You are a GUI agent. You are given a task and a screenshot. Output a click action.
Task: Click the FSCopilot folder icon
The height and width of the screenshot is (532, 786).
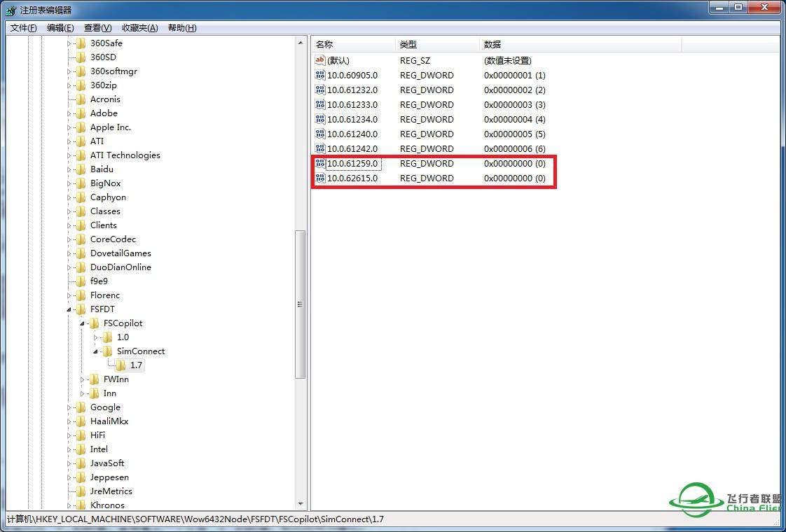point(95,323)
